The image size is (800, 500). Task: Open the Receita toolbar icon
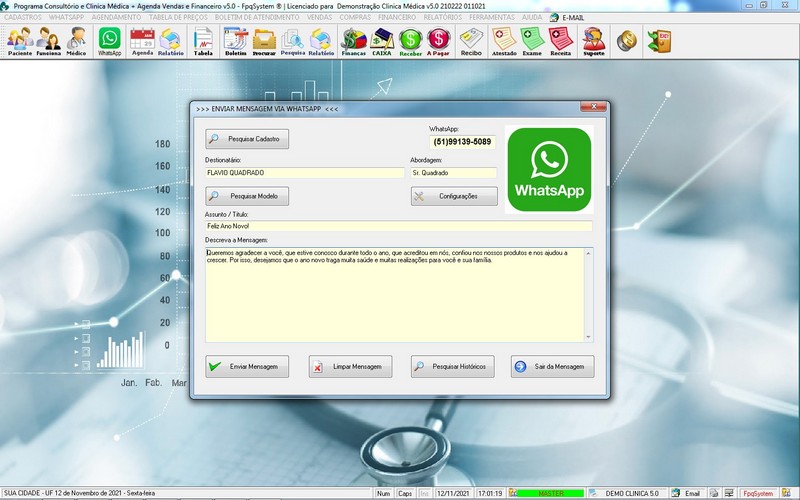click(561, 41)
